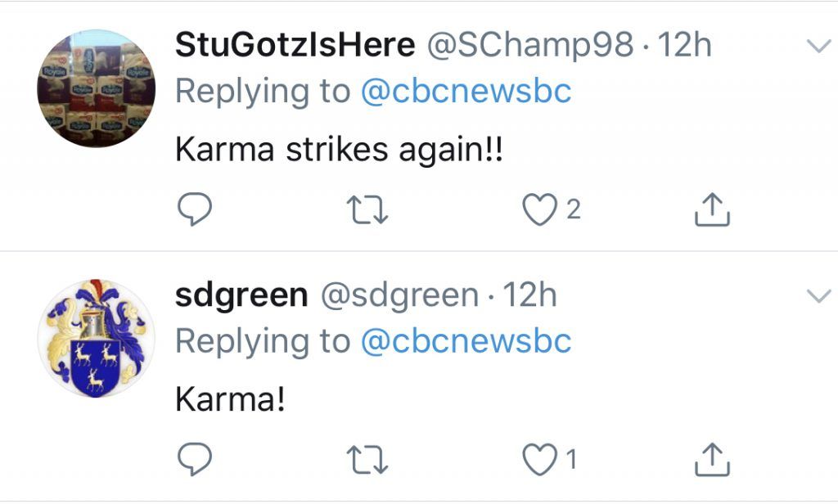Reply to sdgreen's "Karma!" tweet
This screenshot has height=504, width=838.
click(195, 461)
